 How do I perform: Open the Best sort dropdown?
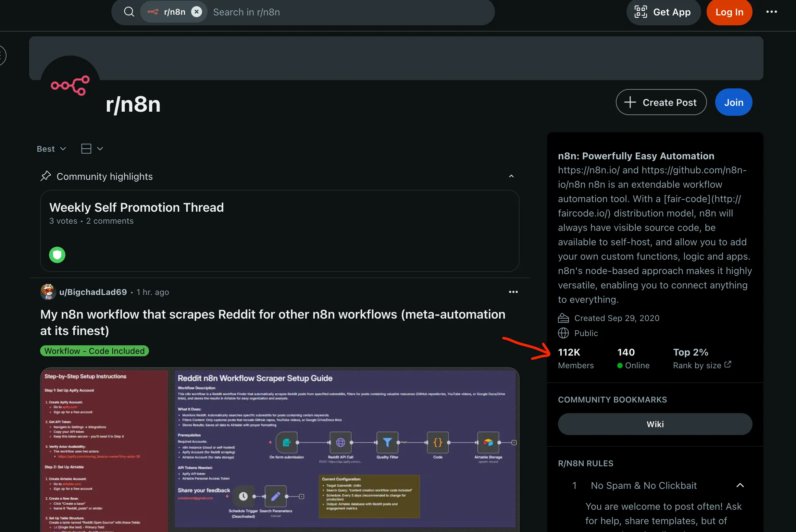point(51,149)
